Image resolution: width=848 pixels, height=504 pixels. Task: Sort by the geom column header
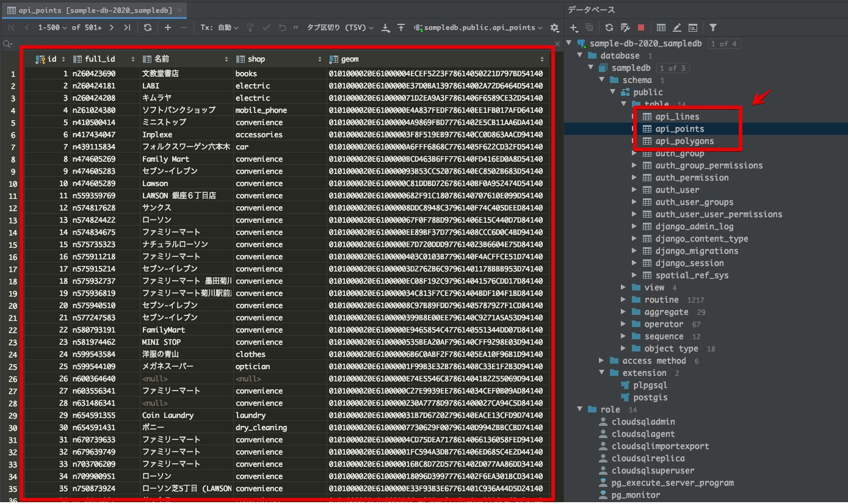tap(437, 59)
